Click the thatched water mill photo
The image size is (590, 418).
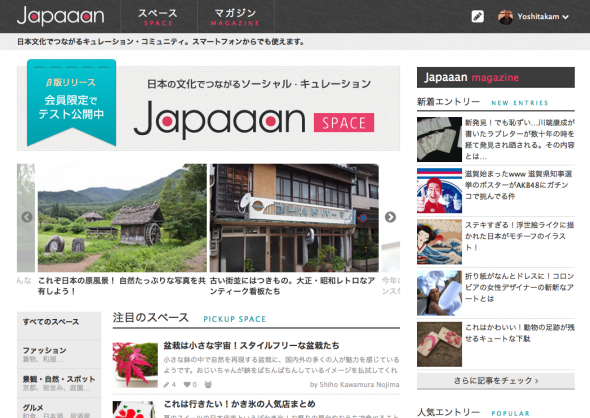coord(122,218)
